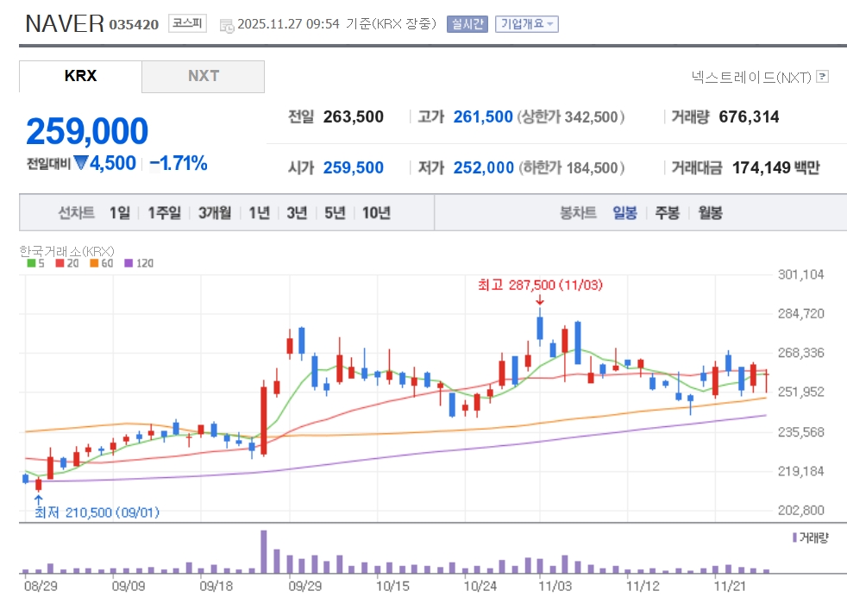Switch to the NXT tab
Image resolution: width=847 pixels, height=616 pixels.
coord(204,76)
